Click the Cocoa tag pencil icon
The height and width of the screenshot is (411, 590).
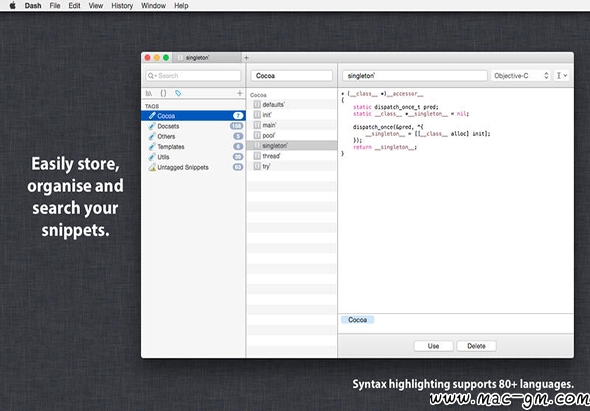coord(152,116)
